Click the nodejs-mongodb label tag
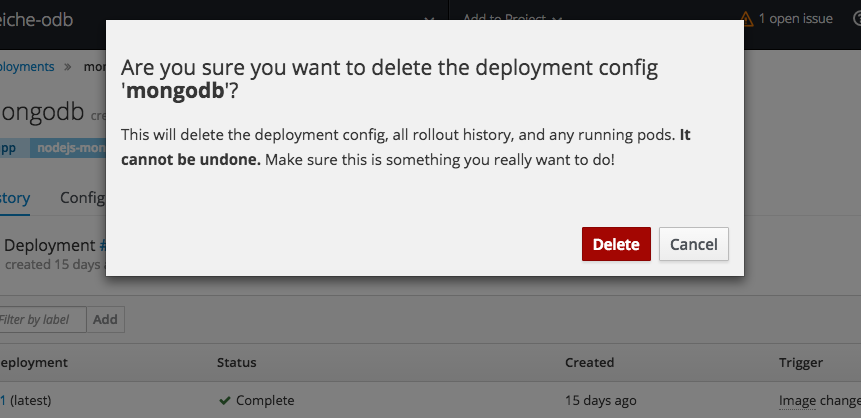This screenshot has height=418, width=861. click(69, 148)
